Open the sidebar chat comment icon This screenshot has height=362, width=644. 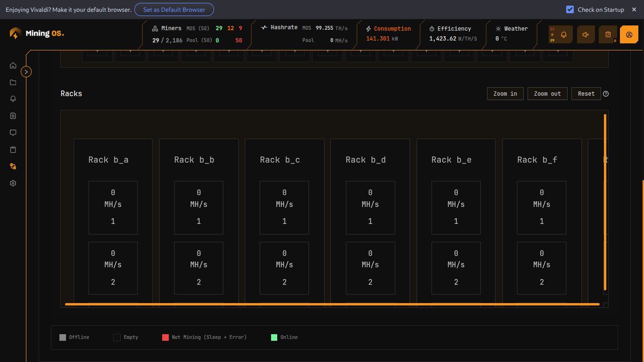point(13,133)
